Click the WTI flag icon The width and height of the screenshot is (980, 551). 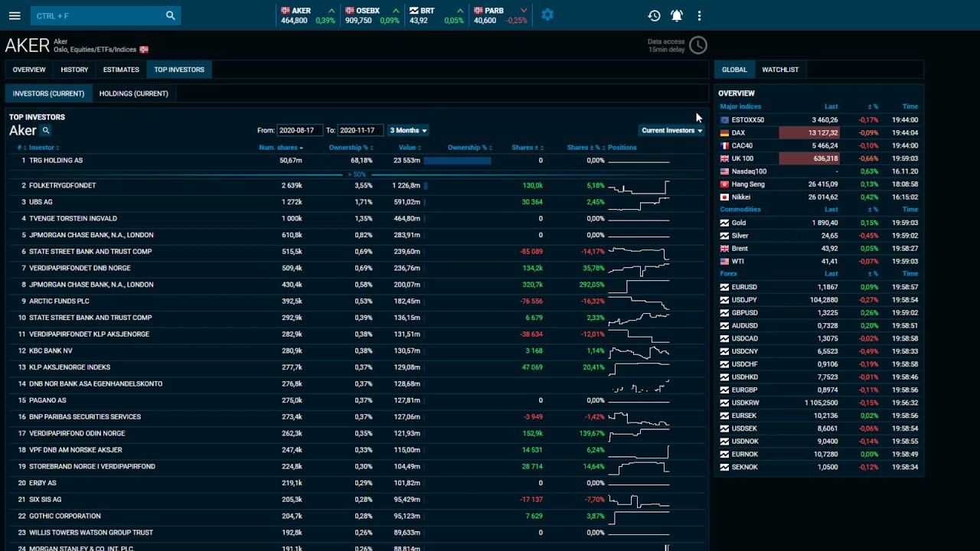(x=724, y=261)
